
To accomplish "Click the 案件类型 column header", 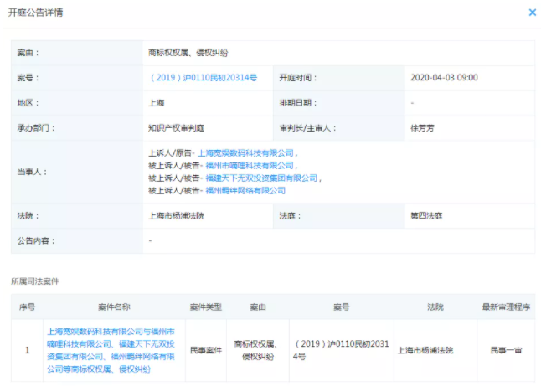I will 206,307.
